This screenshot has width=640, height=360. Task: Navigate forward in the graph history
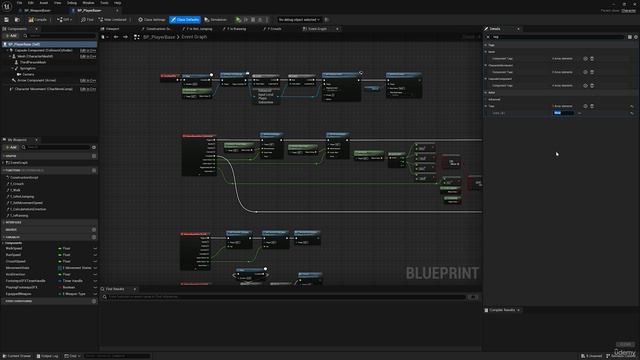tap(125, 37)
